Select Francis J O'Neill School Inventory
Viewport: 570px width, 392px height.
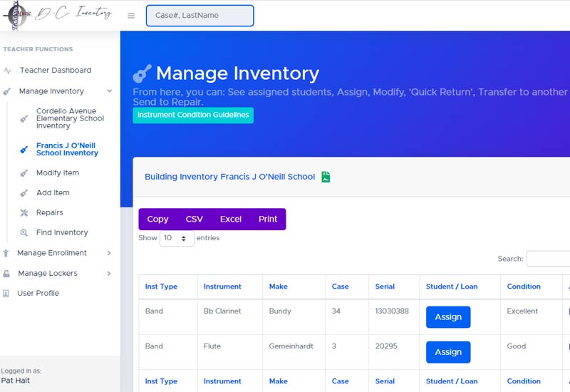tap(67, 149)
